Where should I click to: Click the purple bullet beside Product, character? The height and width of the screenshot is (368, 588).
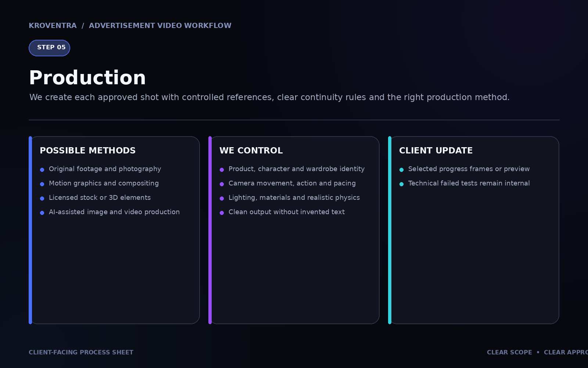pyautogui.click(x=222, y=170)
